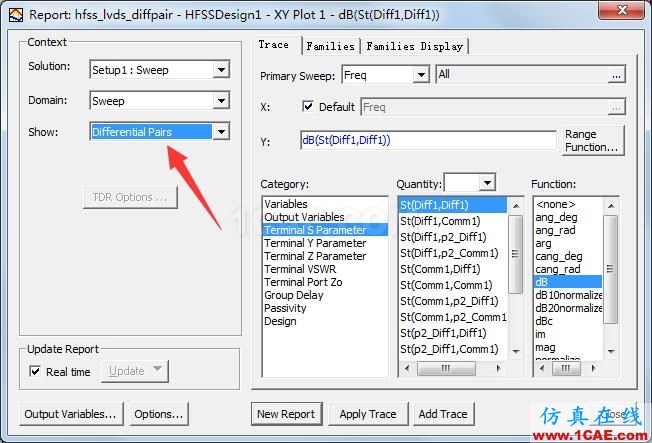Click the Function list vertical scrollbar thumb
The height and width of the screenshot is (443, 652).
click(x=610, y=269)
